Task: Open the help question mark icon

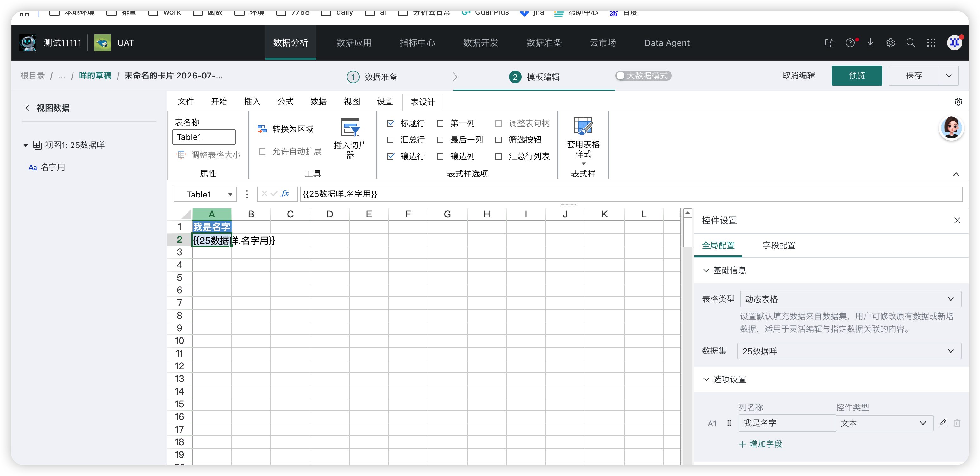Action: tap(850, 43)
